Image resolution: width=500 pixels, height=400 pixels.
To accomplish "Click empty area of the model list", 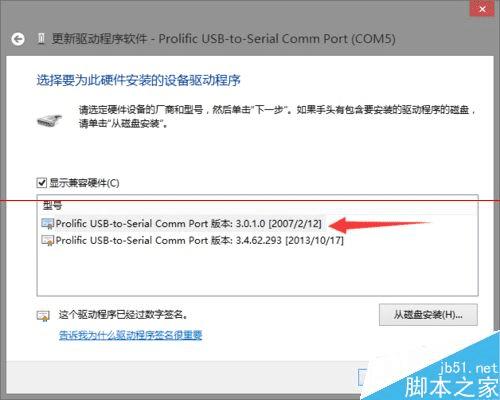I will 257,270.
